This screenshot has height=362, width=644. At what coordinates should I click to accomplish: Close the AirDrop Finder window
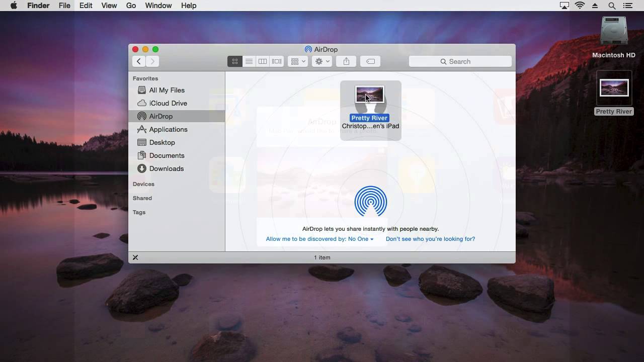pyautogui.click(x=135, y=49)
